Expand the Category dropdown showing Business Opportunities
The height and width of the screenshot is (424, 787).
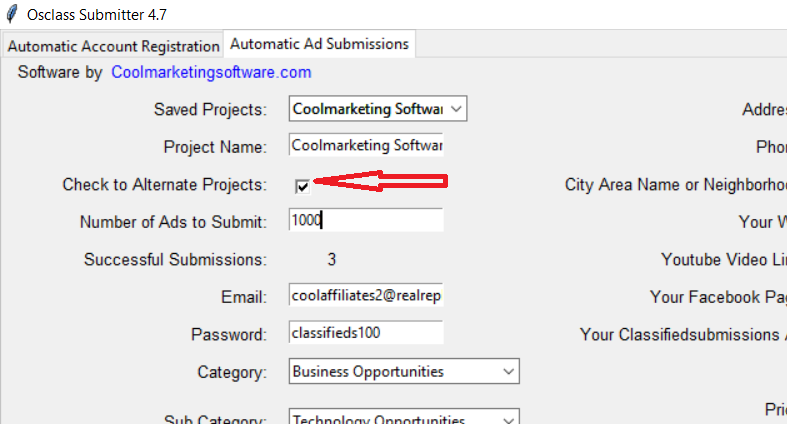coord(404,371)
